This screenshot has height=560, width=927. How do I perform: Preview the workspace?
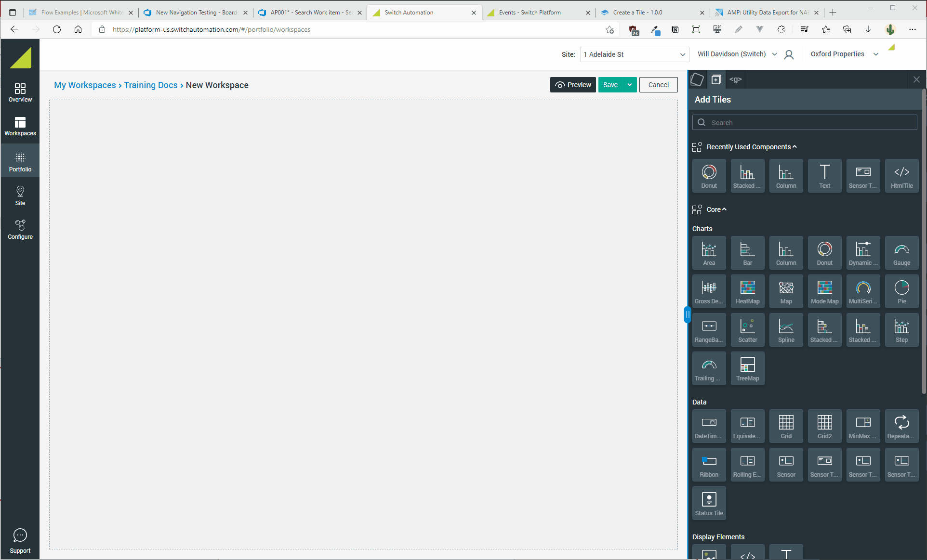click(573, 85)
